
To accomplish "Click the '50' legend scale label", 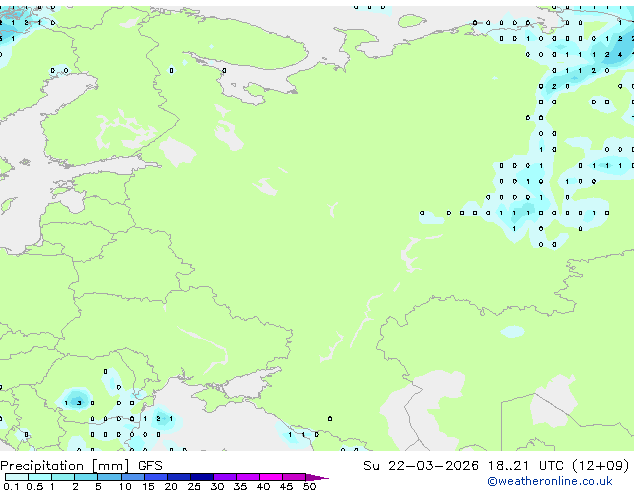I will [x=310, y=486].
